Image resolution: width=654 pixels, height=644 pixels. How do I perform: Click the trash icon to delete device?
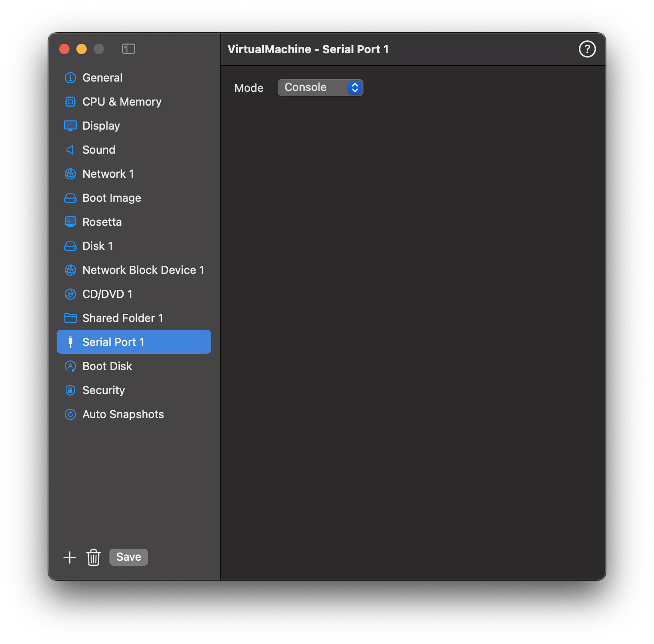click(x=94, y=557)
